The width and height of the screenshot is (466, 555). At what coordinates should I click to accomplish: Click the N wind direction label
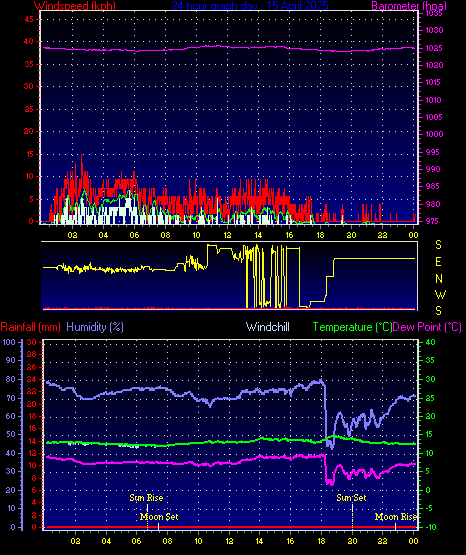(439, 279)
